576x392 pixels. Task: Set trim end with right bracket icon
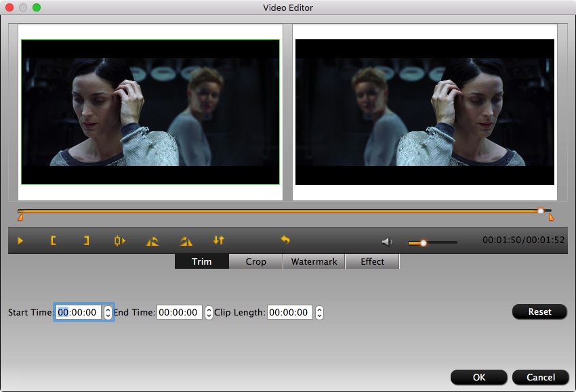pos(86,240)
